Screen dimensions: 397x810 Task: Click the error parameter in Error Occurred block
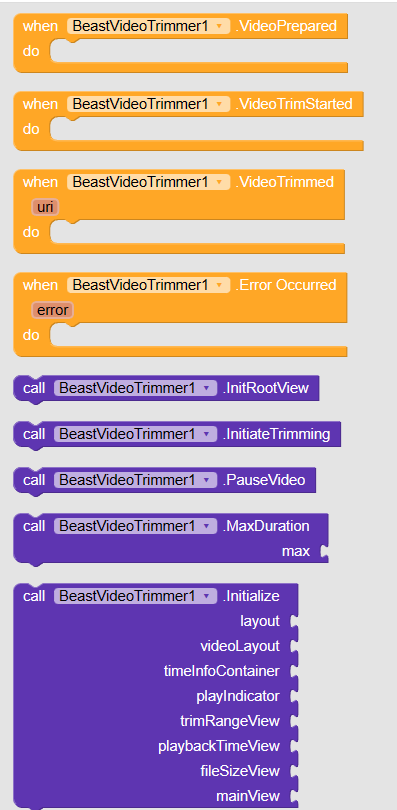pos(53,310)
